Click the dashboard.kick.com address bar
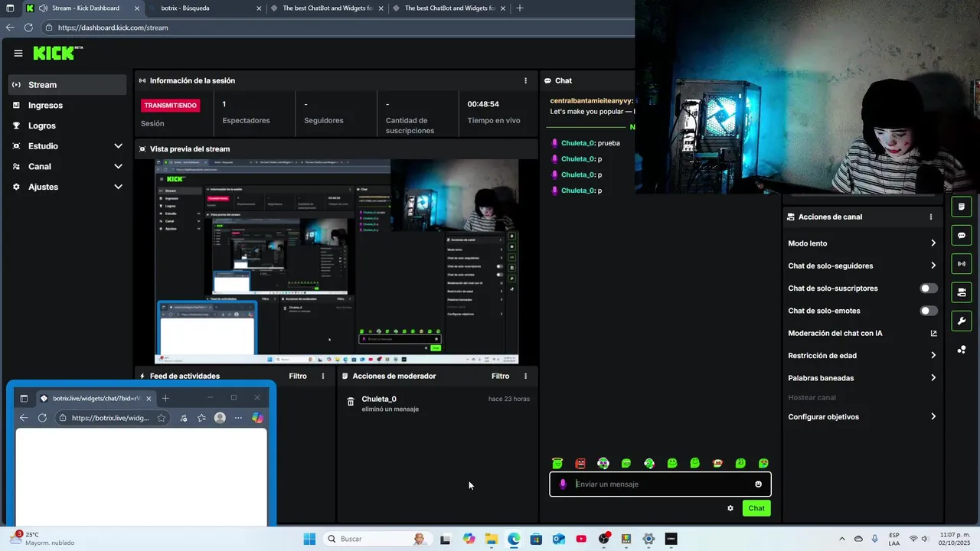The image size is (980, 551). [337, 28]
